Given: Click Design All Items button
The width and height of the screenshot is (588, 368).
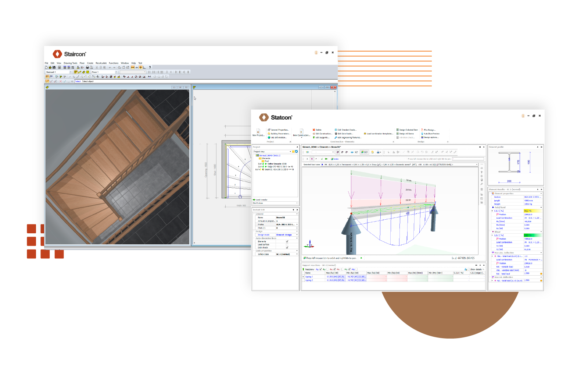Looking at the screenshot, I should pyautogui.click(x=406, y=134).
